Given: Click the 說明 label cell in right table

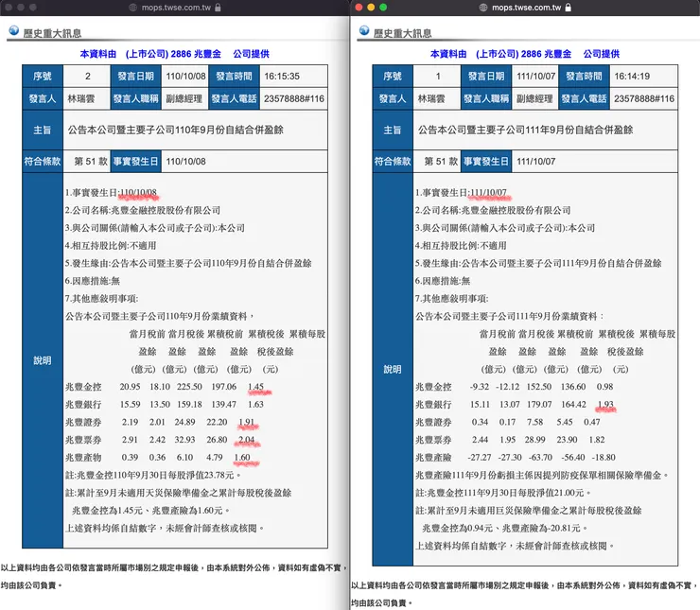Looking at the screenshot, I should point(393,370).
